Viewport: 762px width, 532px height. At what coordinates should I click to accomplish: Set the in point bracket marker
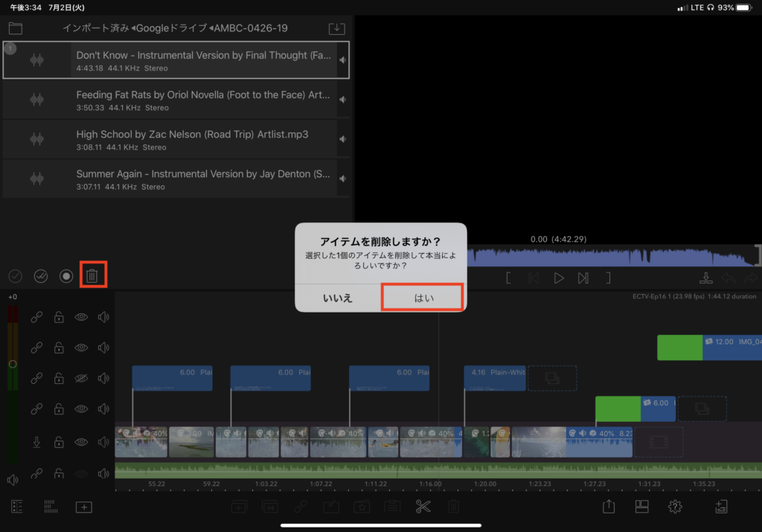508,278
